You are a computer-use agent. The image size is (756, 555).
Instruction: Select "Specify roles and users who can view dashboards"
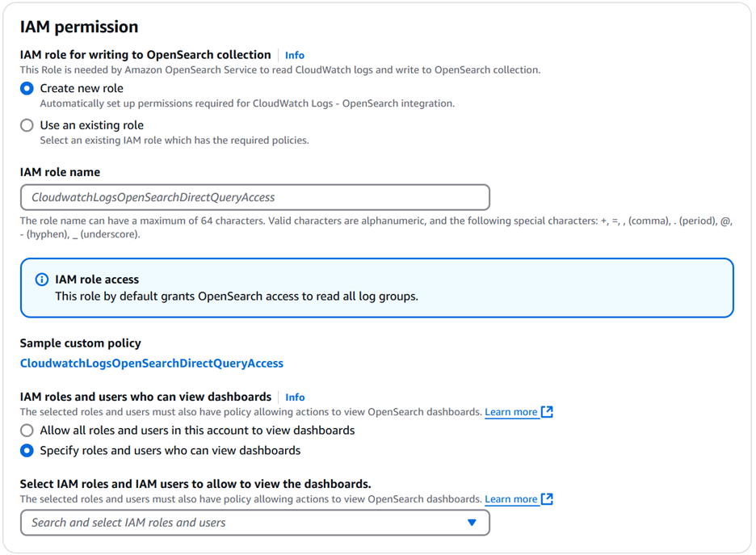pos(27,450)
